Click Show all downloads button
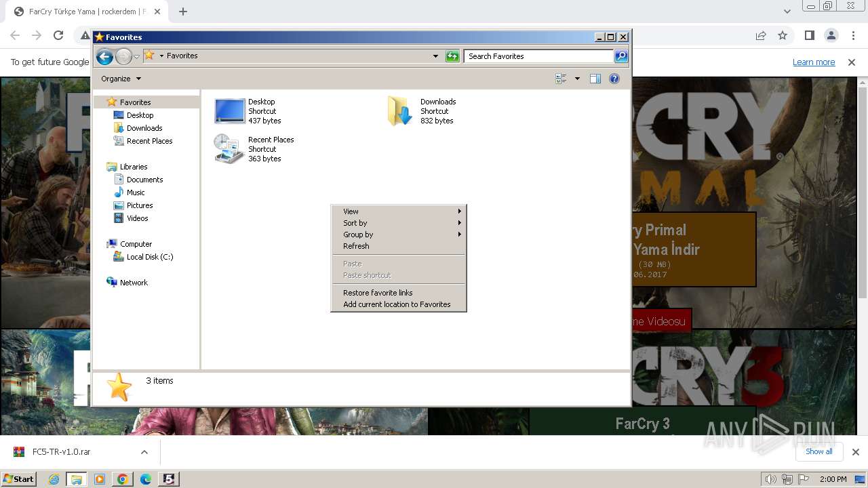Viewport: 868px width, 488px height. click(819, 451)
